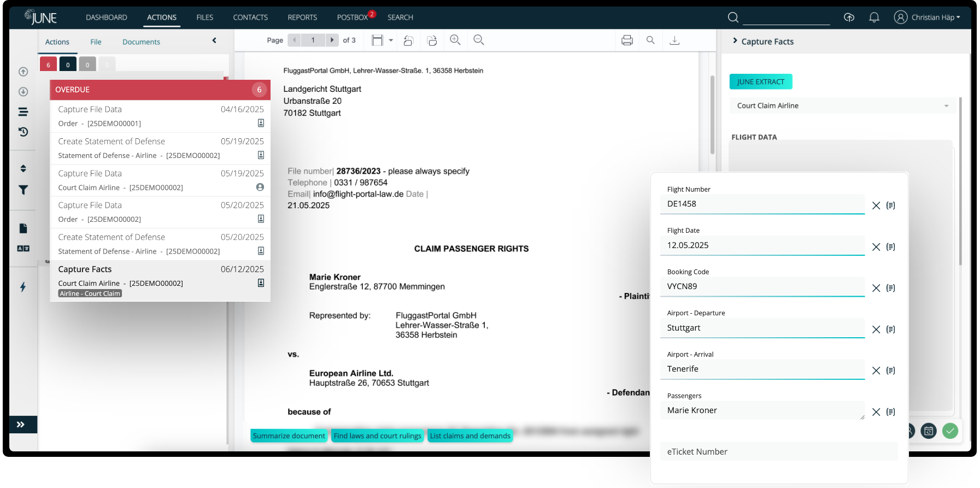Click the eTicket Number input field
The height and width of the screenshot is (488, 980).
(x=778, y=451)
